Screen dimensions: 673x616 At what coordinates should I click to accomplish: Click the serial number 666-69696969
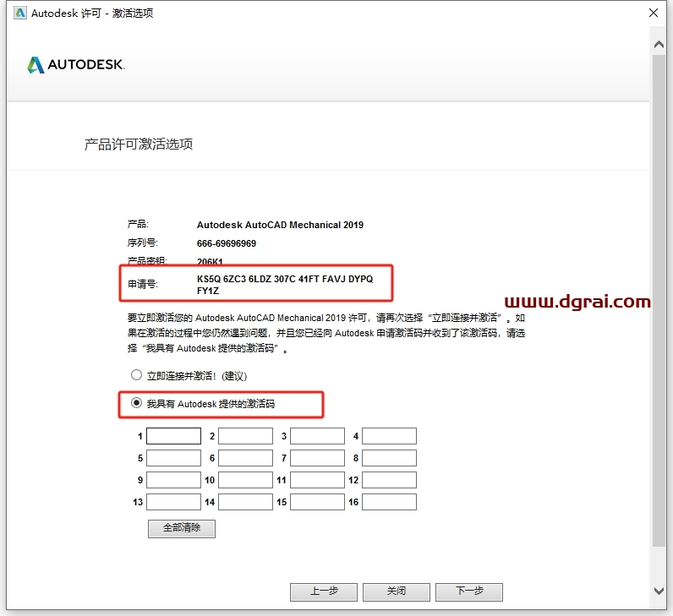pyautogui.click(x=227, y=243)
